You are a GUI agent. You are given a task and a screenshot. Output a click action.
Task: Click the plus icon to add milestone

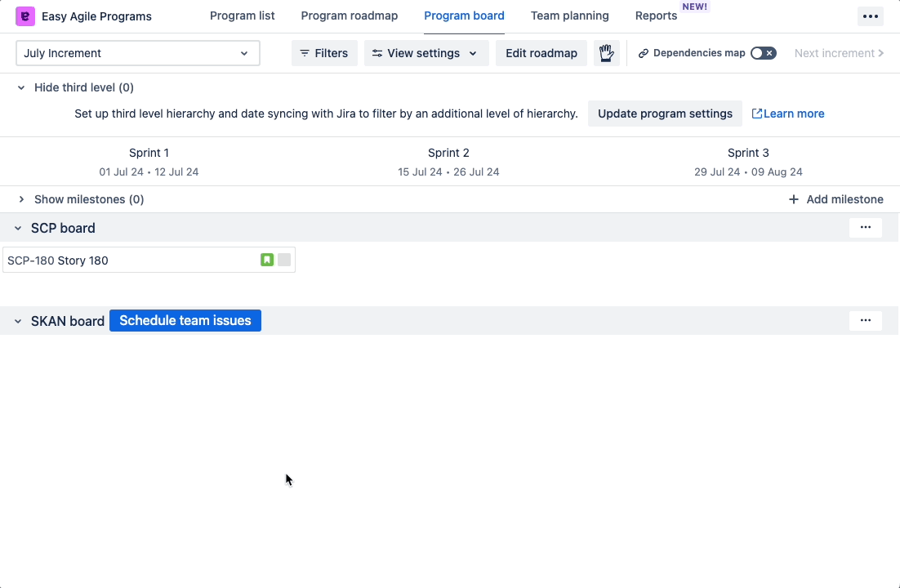[x=793, y=199]
